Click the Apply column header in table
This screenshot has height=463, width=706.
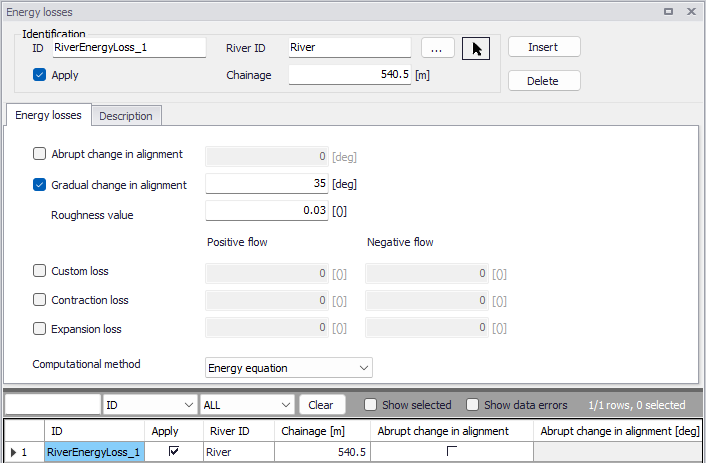coord(174,431)
